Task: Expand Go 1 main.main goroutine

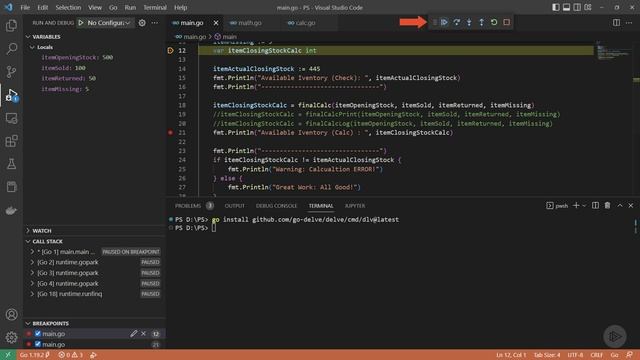Action: click(x=32, y=252)
